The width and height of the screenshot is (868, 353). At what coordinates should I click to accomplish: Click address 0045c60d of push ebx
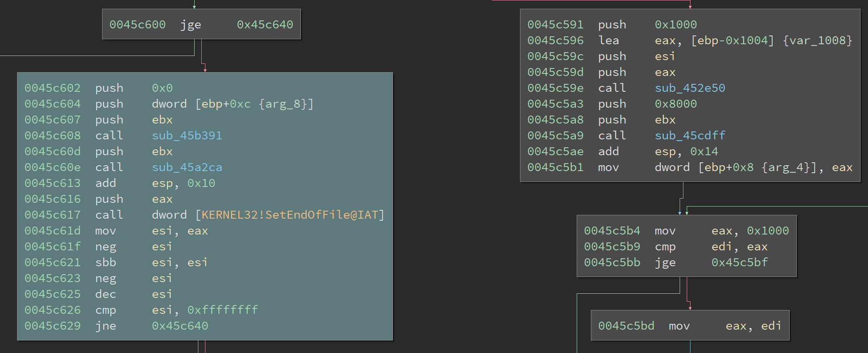53,151
